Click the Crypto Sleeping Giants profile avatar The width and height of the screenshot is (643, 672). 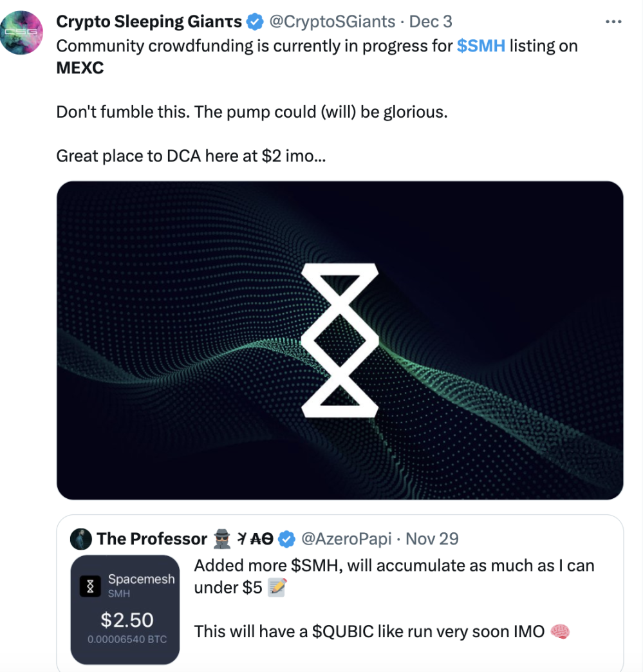tap(22, 32)
